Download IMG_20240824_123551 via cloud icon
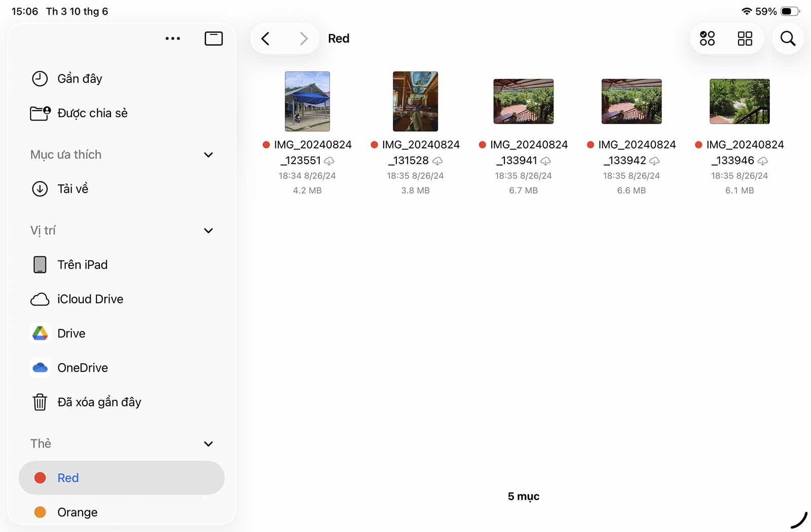 pos(329,161)
